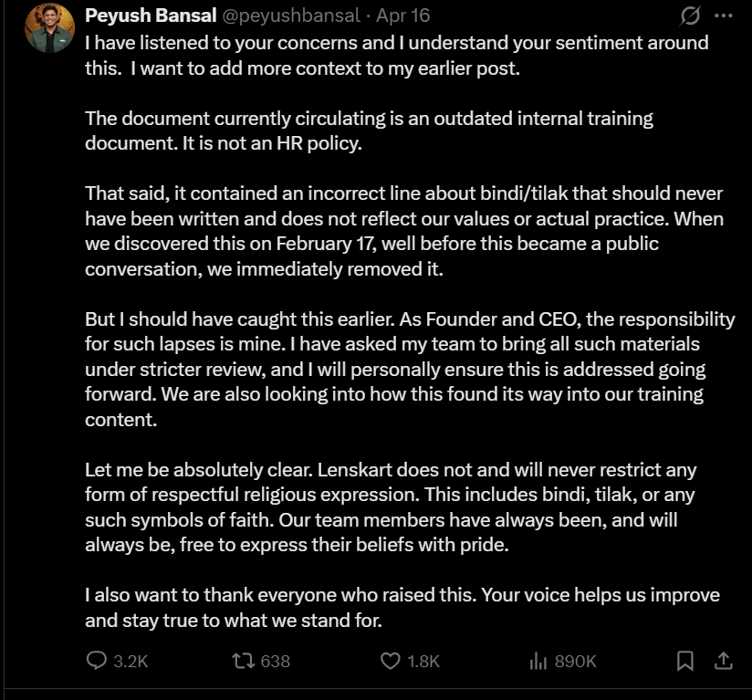Click the Apr 16 post timestamp
The height and width of the screenshot is (700, 752).
tap(403, 16)
